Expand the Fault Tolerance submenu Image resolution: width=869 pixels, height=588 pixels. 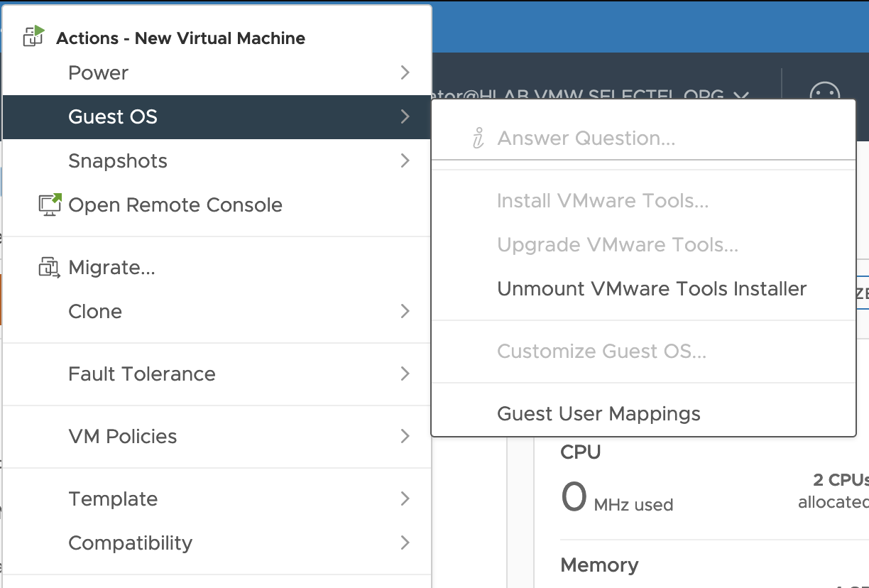pos(404,374)
